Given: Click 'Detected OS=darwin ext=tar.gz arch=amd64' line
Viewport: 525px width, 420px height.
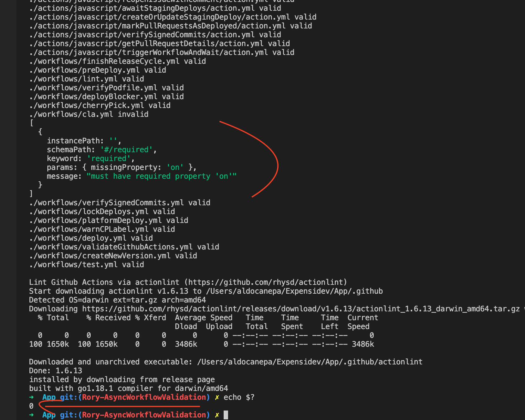Looking at the screenshot, I should tap(118, 300).
